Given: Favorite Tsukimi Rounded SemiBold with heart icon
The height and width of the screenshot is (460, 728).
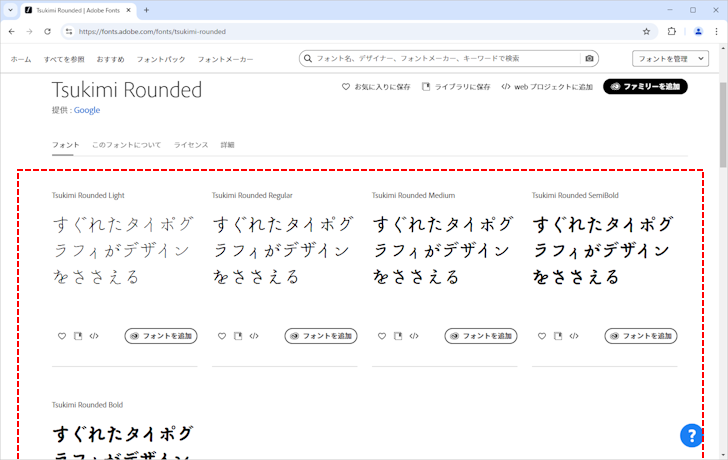Looking at the screenshot, I should [542, 336].
